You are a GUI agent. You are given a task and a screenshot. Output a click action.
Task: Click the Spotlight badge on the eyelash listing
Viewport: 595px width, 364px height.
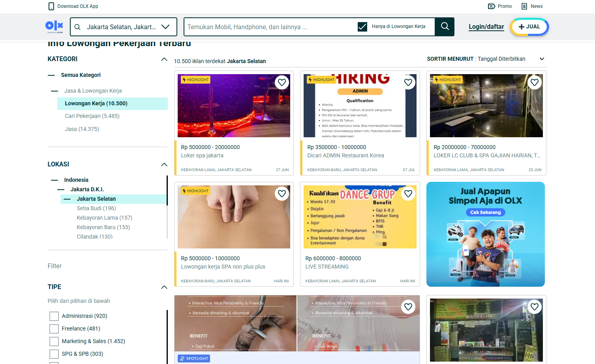194,358
